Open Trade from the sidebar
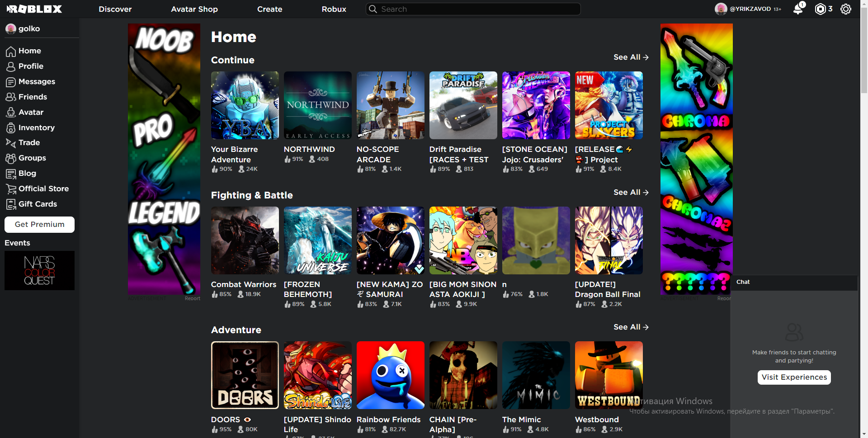 pyautogui.click(x=29, y=143)
